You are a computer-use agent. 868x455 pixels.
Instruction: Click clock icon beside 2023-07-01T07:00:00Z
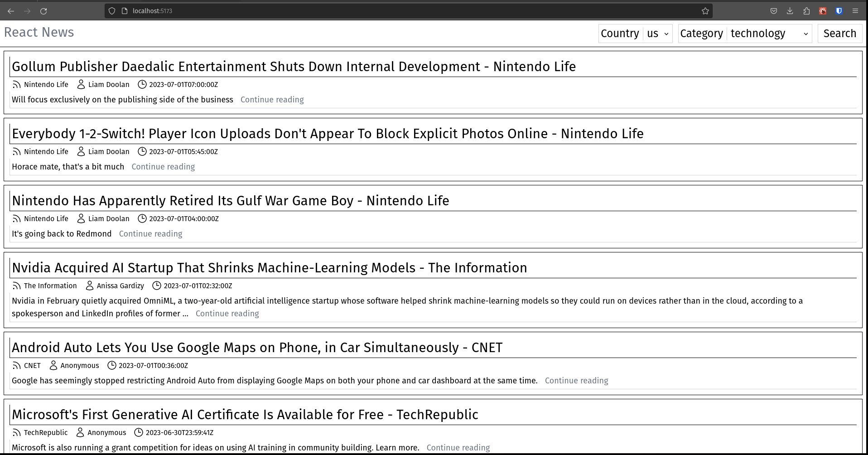[x=142, y=84]
